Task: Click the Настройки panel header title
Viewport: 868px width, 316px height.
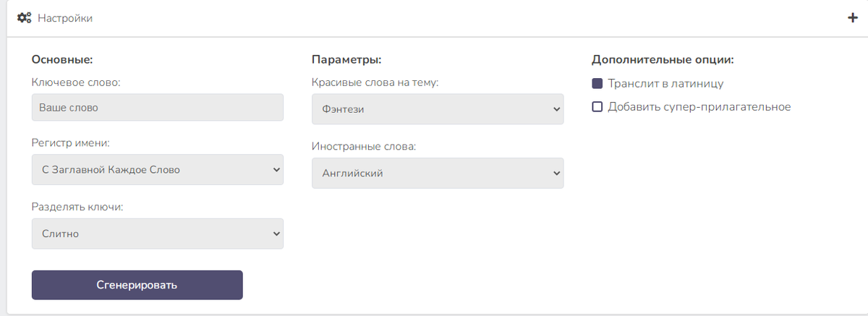Action: click(x=65, y=18)
